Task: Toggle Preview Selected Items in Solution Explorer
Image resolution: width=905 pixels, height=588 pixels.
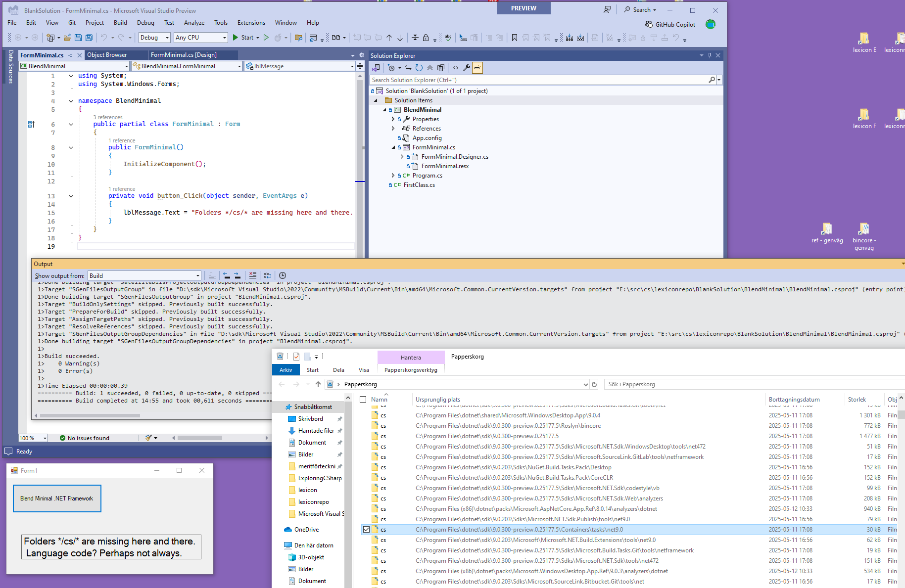Action: point(477,68)
